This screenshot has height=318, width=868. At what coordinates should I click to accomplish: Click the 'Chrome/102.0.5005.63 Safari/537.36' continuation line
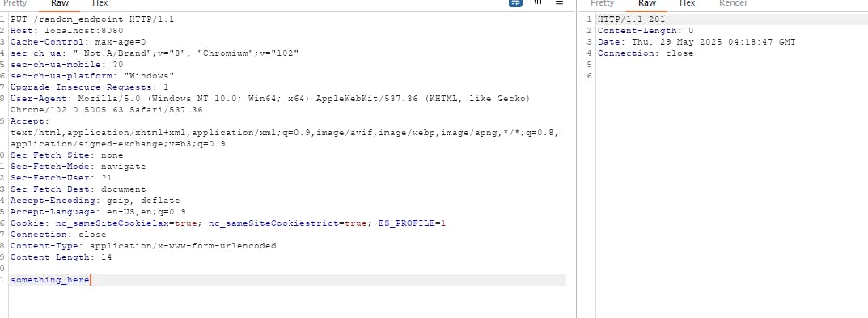pyautogui.click(x=107, y=110)
